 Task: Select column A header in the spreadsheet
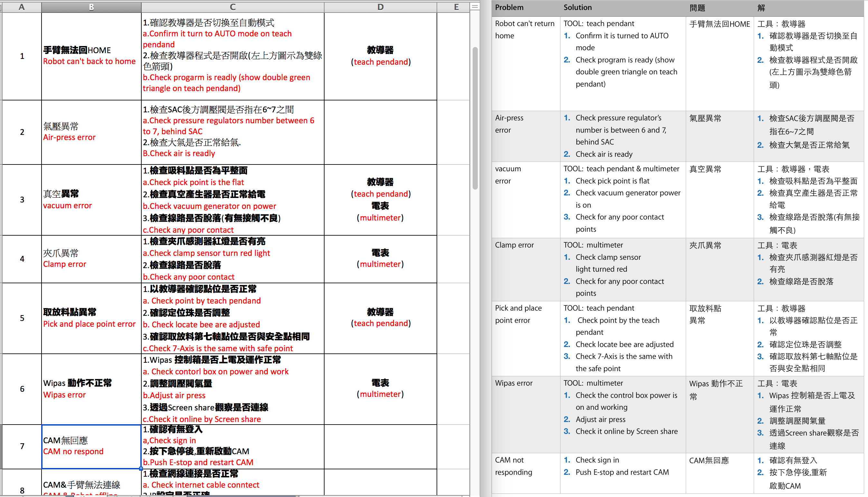coord(22,7)
